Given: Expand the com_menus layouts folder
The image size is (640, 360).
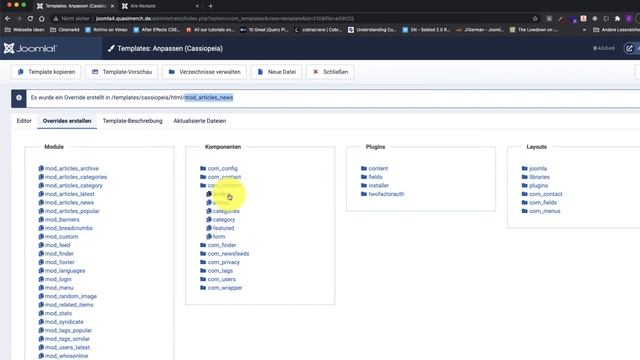Looking at the screenshot, I should tap(541, 211).
